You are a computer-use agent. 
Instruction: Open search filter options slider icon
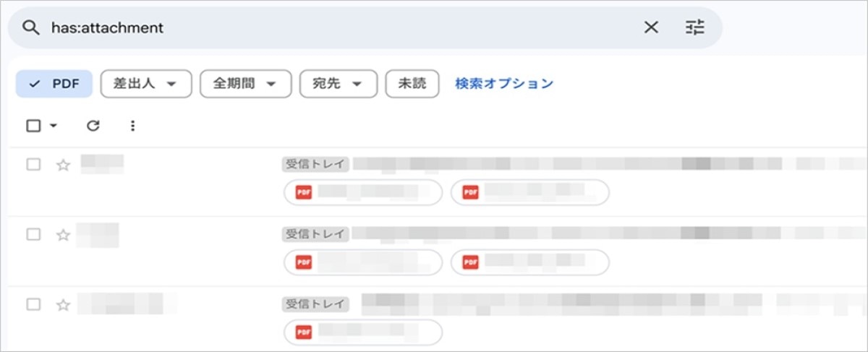coord(694,28)
